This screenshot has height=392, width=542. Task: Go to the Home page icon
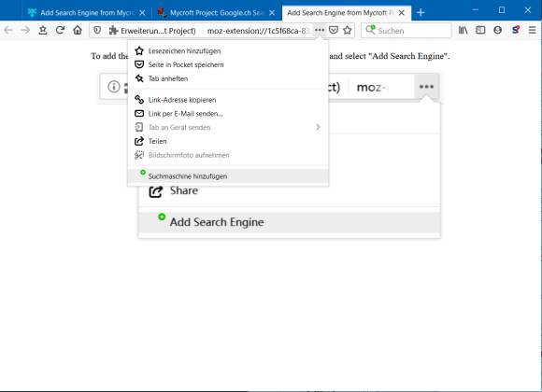78,31
